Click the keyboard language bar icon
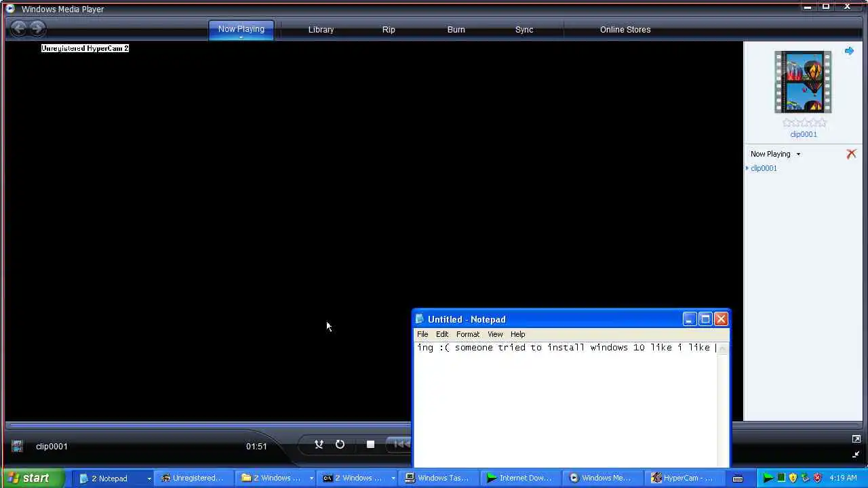Screen dimensions: 868x488 coord(738,478)
